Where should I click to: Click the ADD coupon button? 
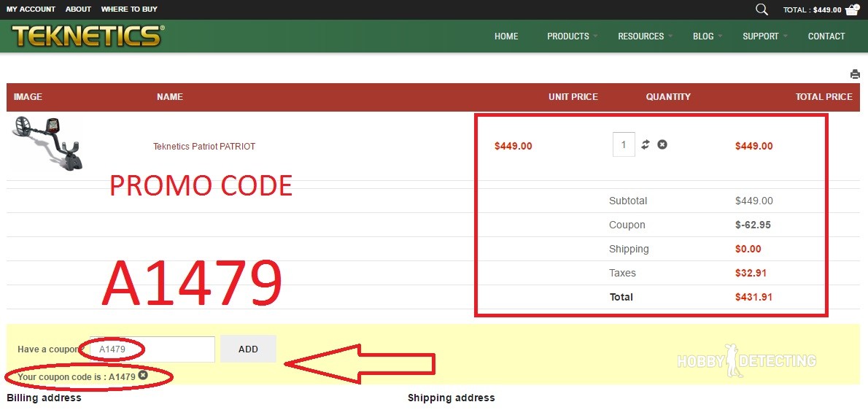click(x=248, y=349)
